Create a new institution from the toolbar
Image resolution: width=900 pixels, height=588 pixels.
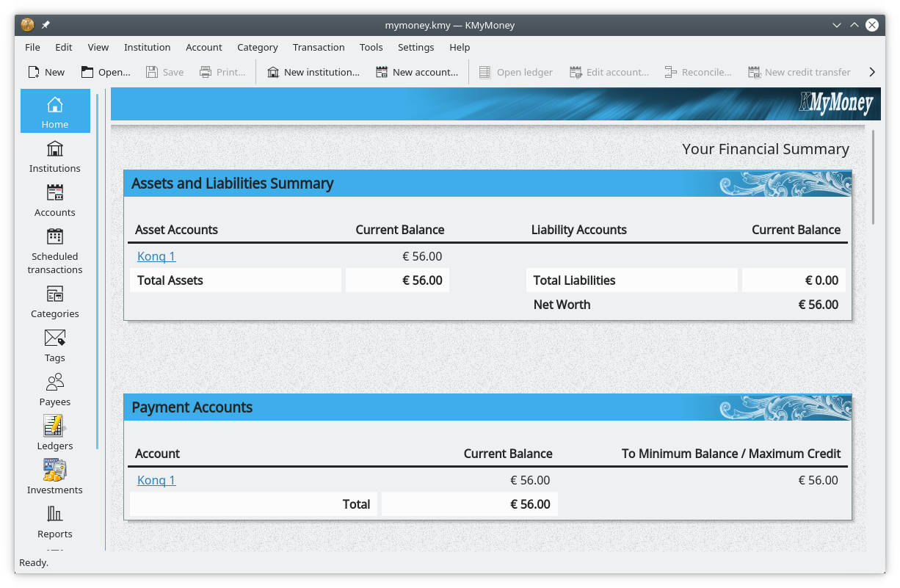click(313, 72)
